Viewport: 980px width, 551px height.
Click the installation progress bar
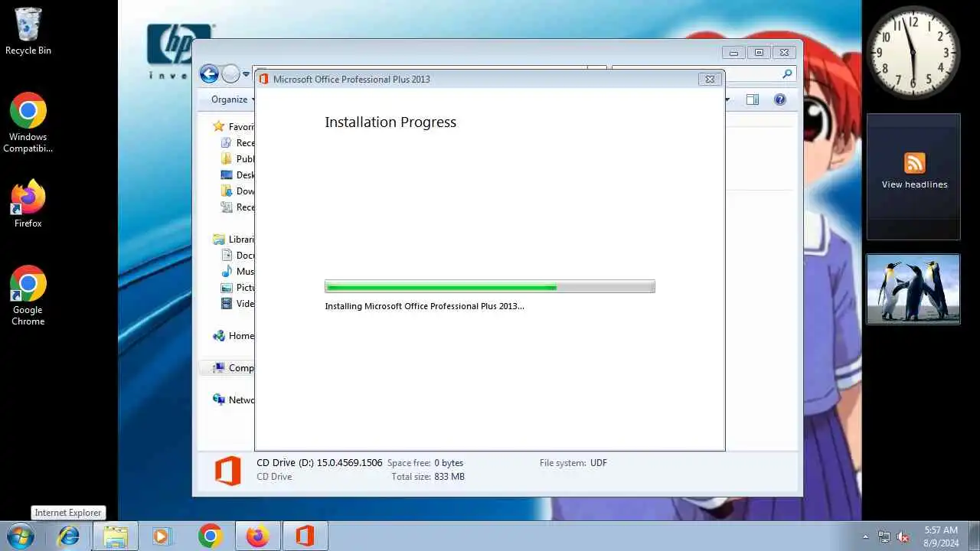[x=490, y=287]
